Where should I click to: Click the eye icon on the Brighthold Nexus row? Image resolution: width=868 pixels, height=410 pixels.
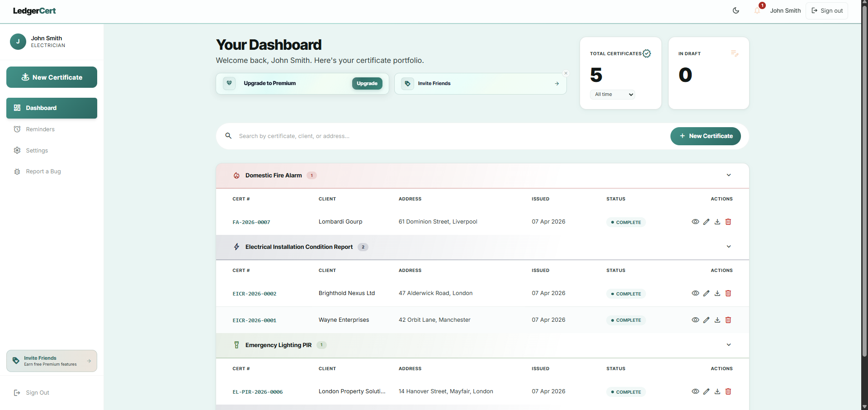coord(695,293)
